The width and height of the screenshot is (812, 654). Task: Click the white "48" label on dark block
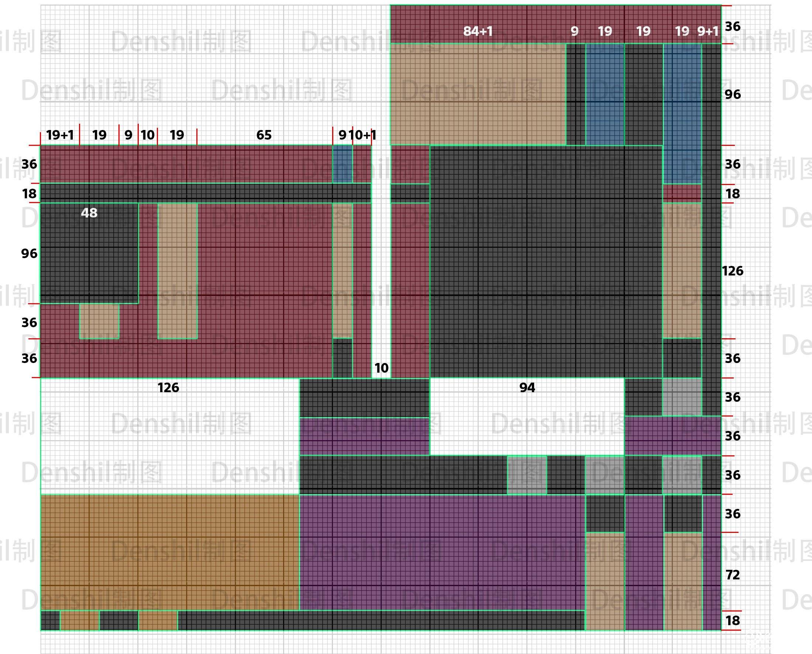[x=89, y=213]
